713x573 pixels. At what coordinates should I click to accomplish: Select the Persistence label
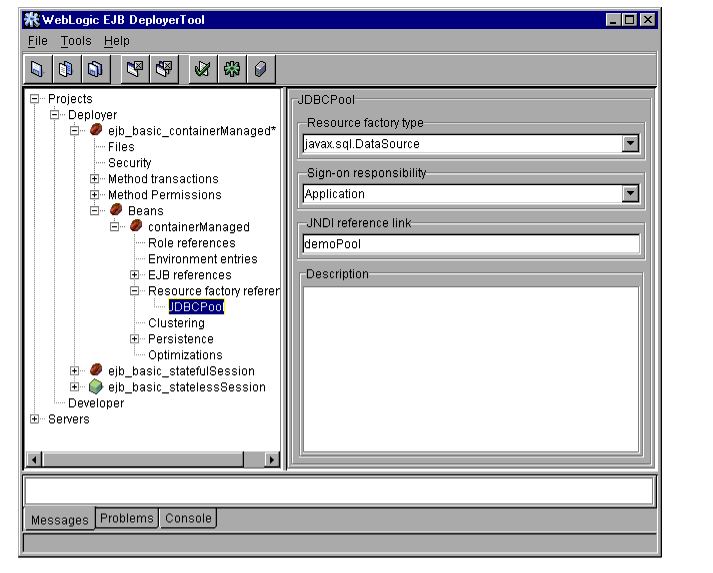181,339
